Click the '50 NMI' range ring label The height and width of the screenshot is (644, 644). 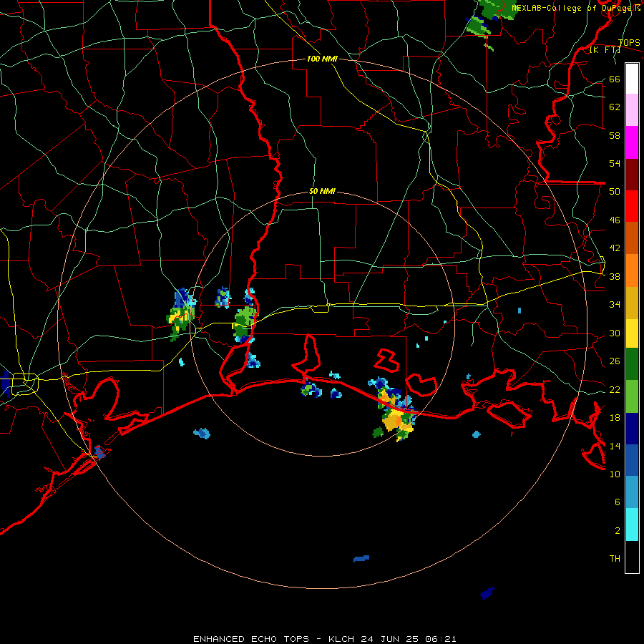322,191
